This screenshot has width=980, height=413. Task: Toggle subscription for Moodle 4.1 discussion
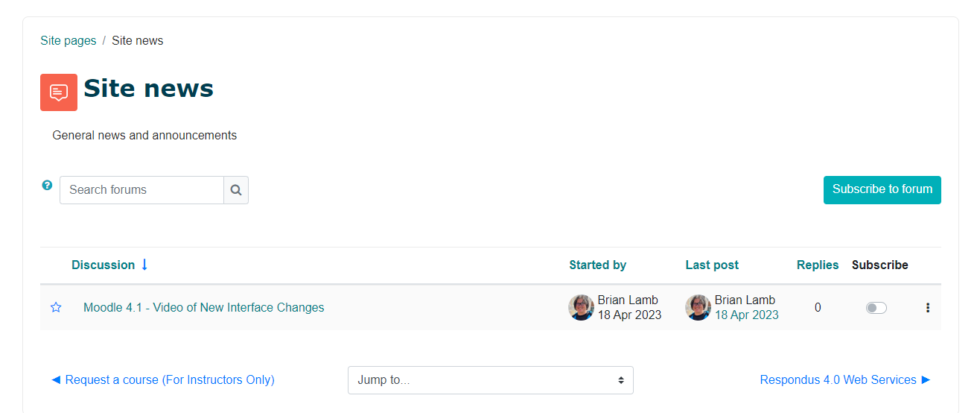876,307
